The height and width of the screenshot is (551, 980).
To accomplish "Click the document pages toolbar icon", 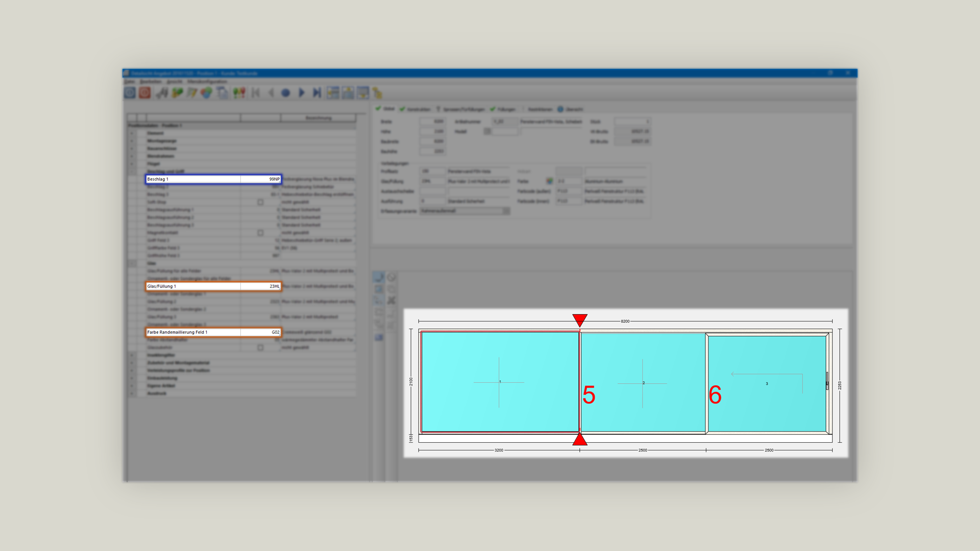I will (222, 93).
